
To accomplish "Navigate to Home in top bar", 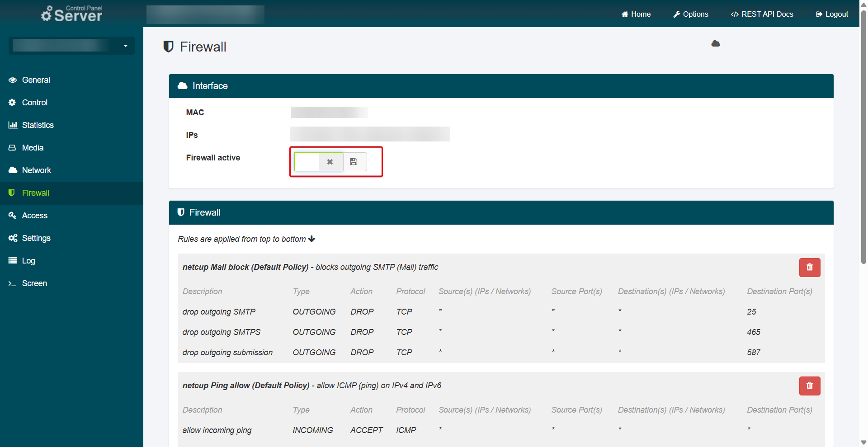I will pos(636,14).
